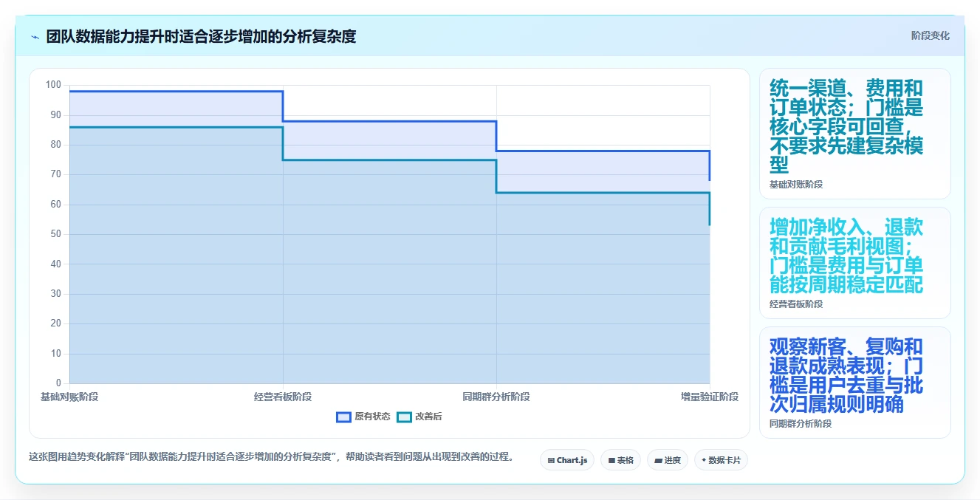The height and width of the screenshot is (500, 980).
Task: Click the 改善后 legend text
Action: point(428,417)
